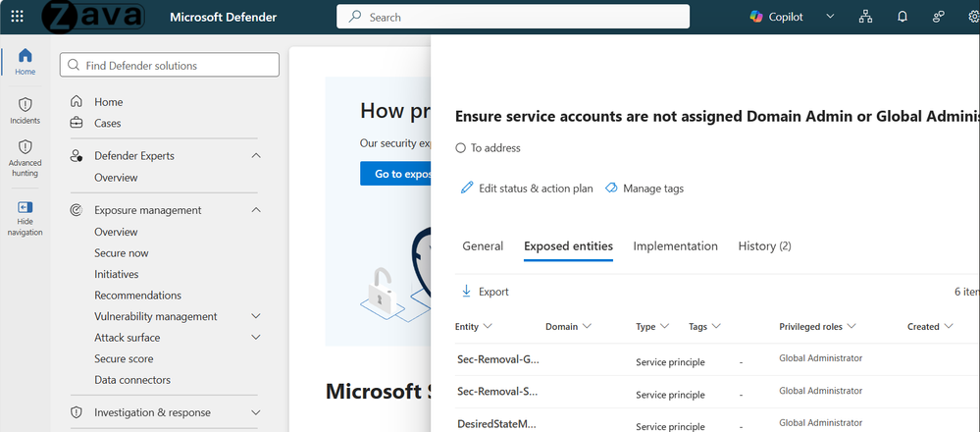This screenshot has width=980, height=432.
Task: Open the organization hierarchy icon
Action: point(865,17)
